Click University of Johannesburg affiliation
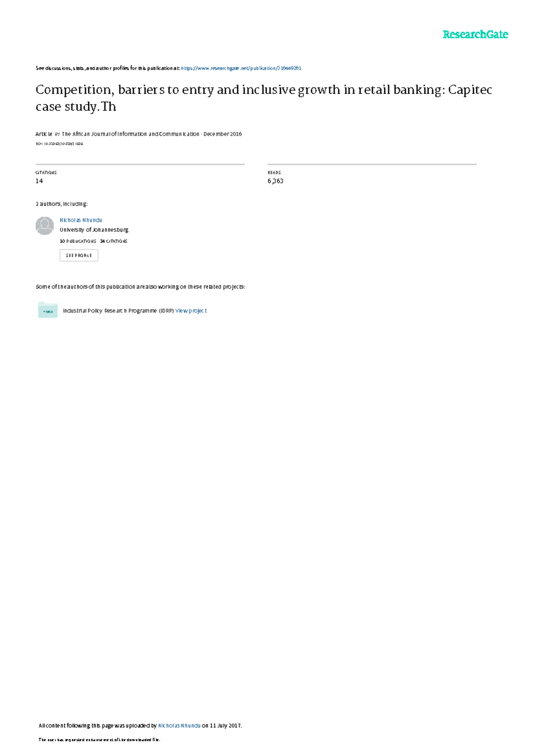 click(x=94, y=230)
